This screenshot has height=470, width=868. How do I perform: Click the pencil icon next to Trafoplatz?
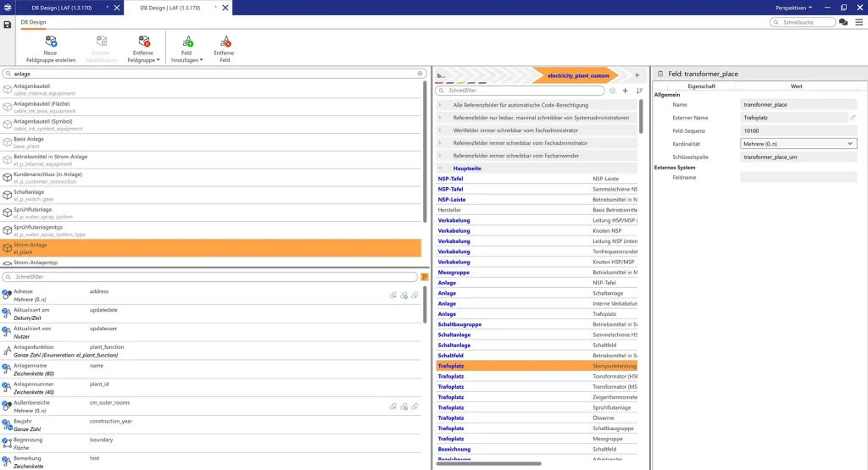pos(853,118)
